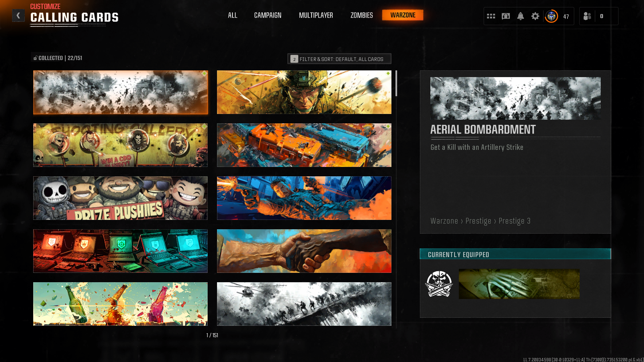Click 'Get a Kill with an Artillery Strike'
Viewport: 644px width, 362px height.
pyautogui.click(x=477, y=147)
